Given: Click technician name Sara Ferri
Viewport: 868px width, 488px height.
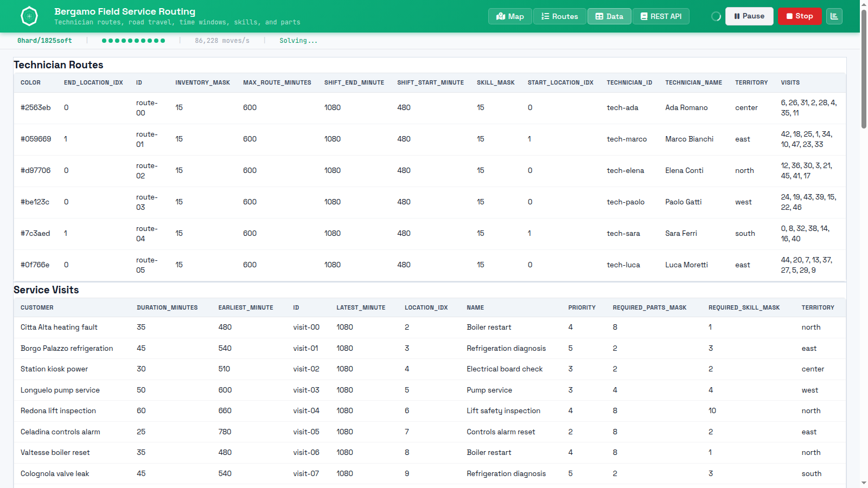Looking at the screenshot, I should [681, 234].
